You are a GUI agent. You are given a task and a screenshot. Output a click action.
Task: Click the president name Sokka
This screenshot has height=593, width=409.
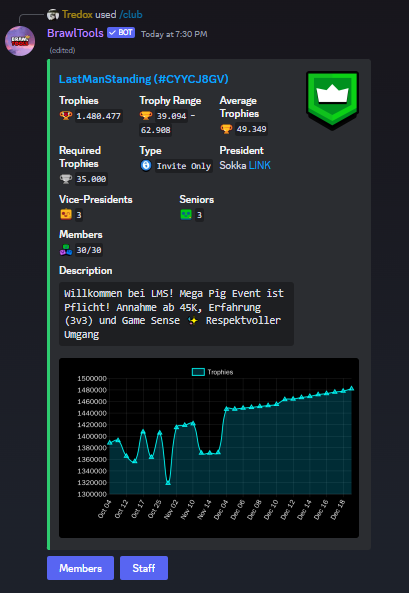[233, 165]
